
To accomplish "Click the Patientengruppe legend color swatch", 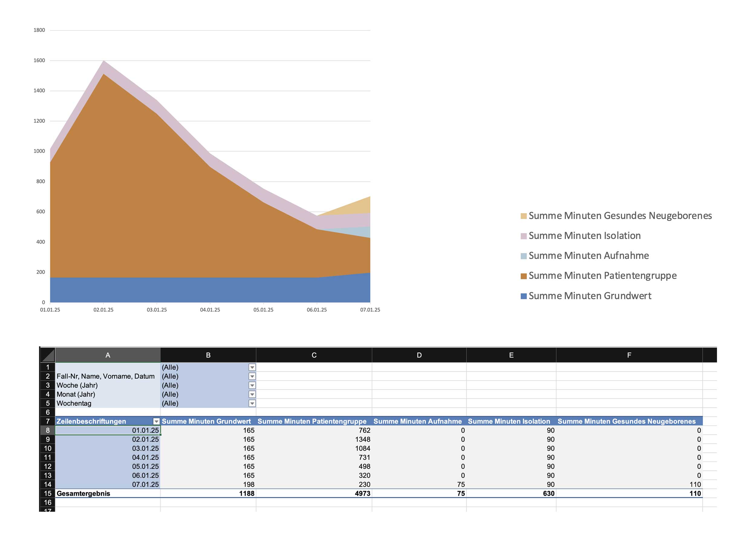I will 523,276.
